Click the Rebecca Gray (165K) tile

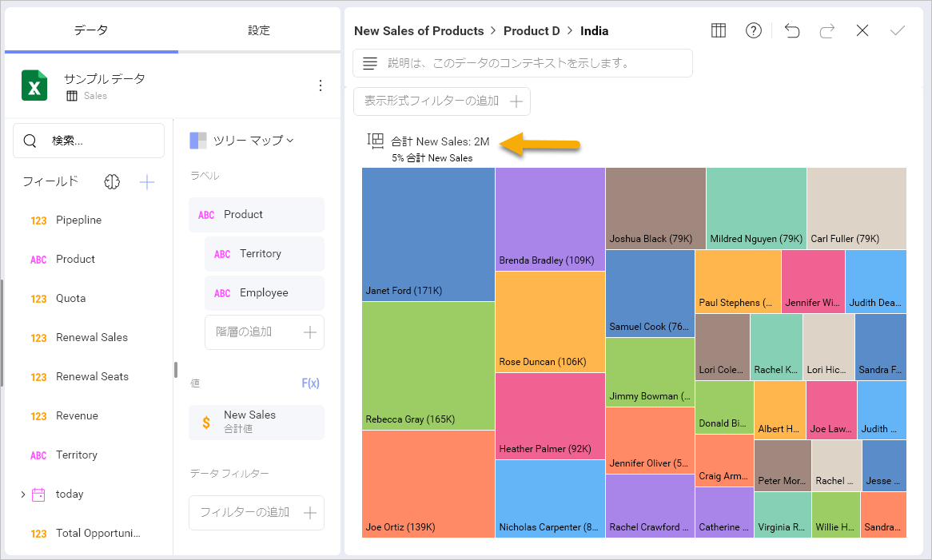click(428, 366)
